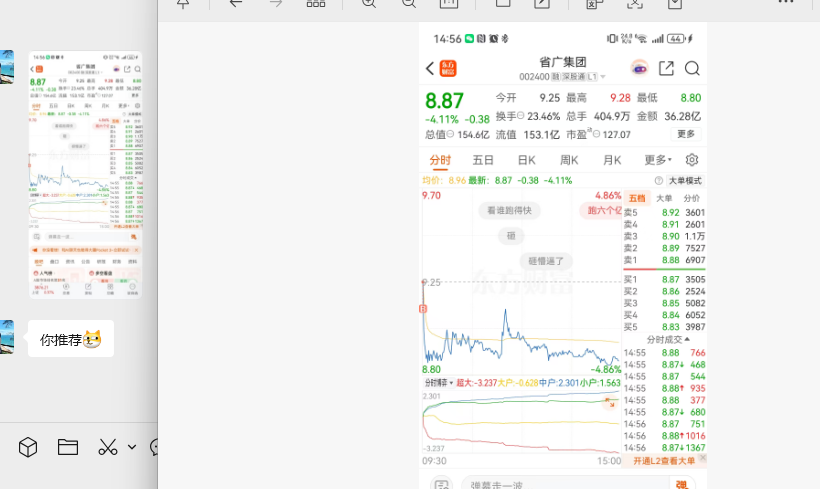Click the 更多 button beside 市盈 127.07
Viewport: 820px width, 489px height.
686,134
